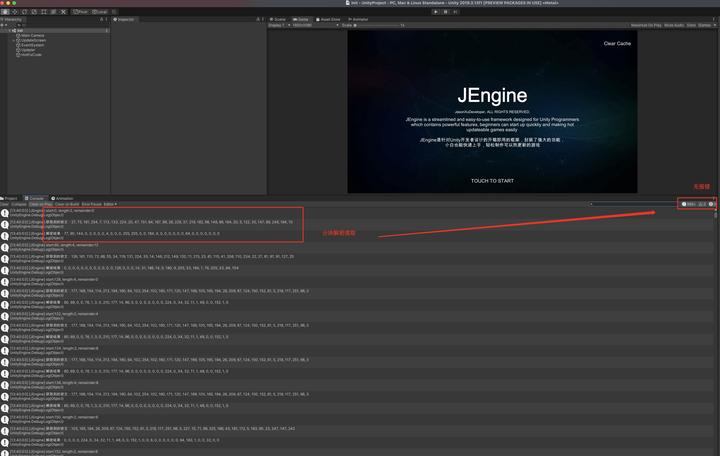Pause the game with the Pause button
Screen dimensions: 720x456
click(x=445, y=11)
